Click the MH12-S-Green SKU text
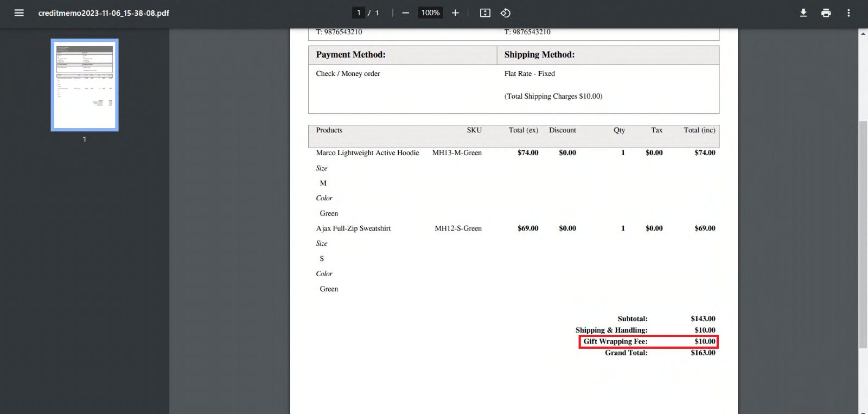868x414 pixels. [458, 228]
